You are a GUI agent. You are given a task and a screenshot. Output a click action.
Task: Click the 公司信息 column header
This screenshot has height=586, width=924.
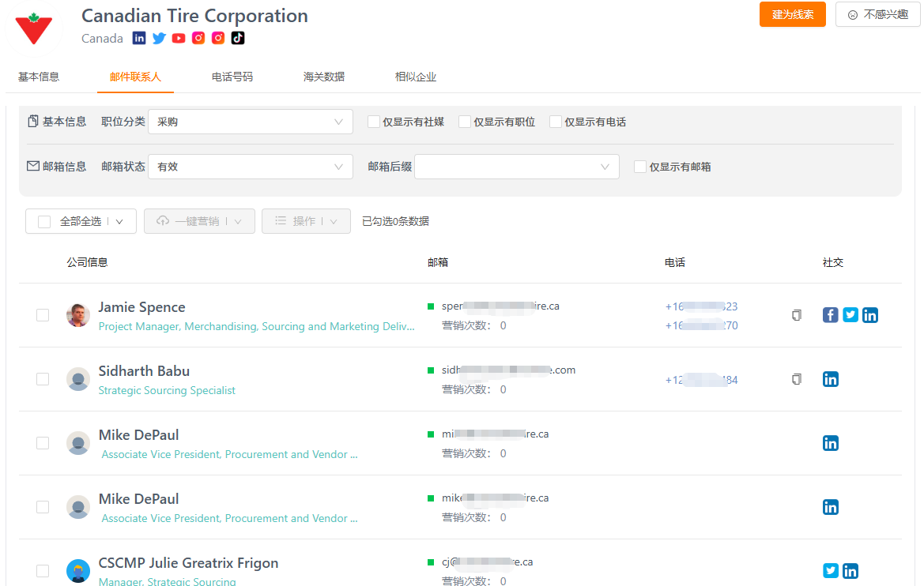(87, 262)
